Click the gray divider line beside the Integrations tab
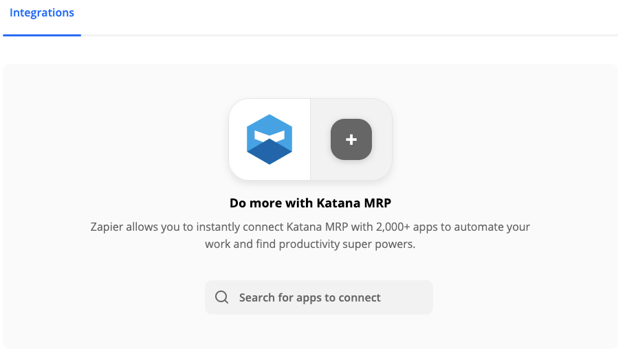 point(349,35)
